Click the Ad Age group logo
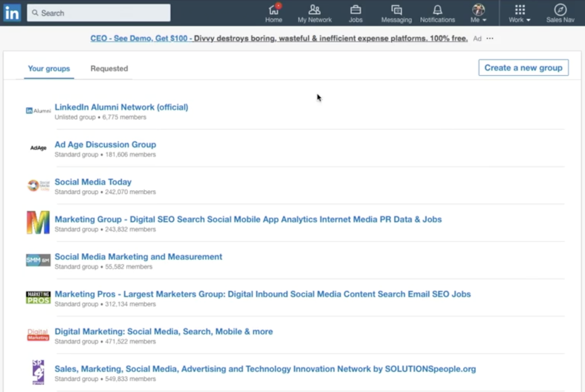Screen dimensions: 585x392 pyautogui.click(x=38, y=148)
